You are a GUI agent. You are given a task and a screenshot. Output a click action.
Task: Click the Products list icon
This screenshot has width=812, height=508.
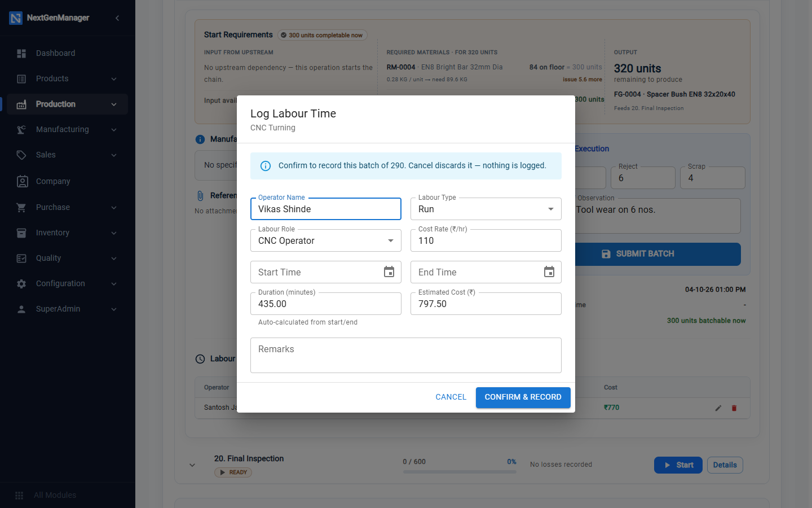(x=21, y=79)
